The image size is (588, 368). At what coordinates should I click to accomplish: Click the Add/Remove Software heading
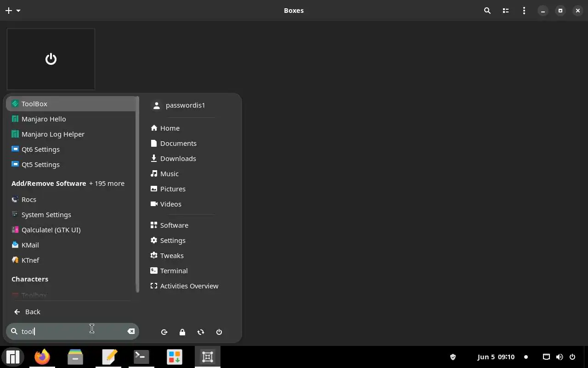(49, 184)
